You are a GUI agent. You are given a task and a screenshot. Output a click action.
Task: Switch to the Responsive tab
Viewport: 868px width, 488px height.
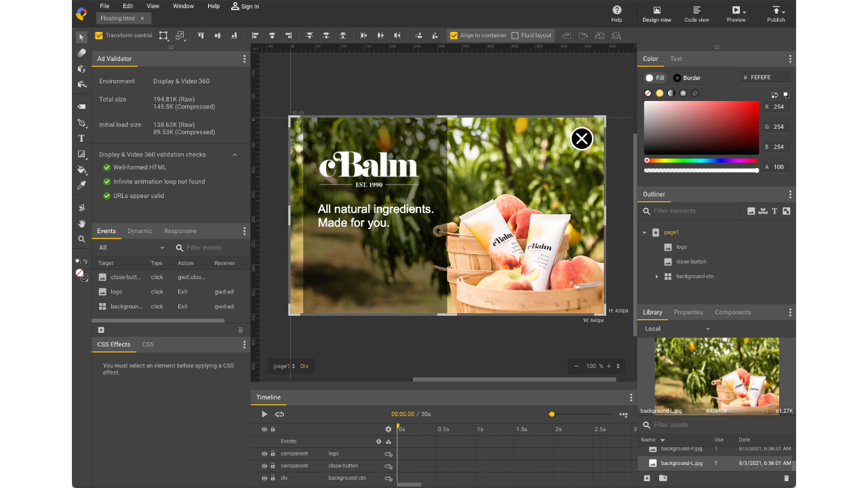tap(180, 231)
